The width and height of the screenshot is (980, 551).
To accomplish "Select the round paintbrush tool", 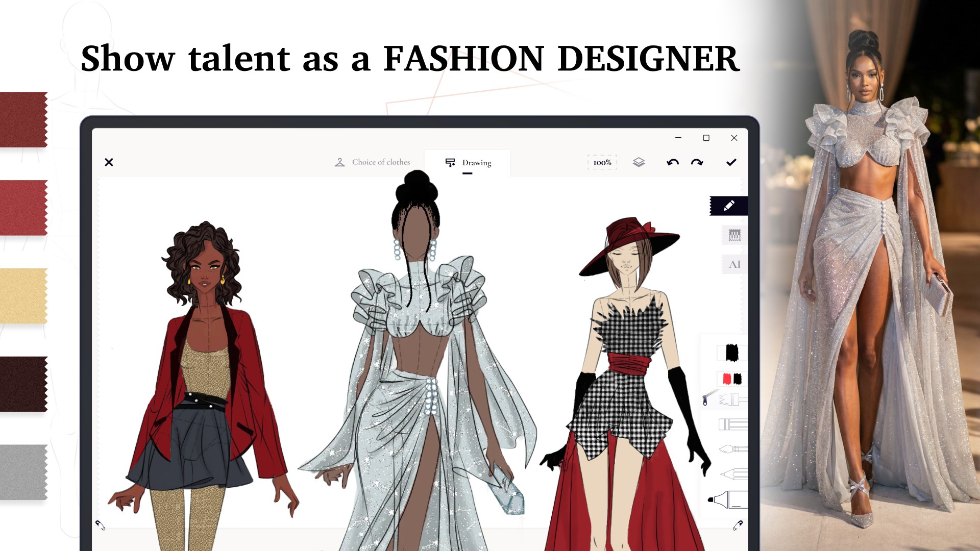I will pyautogui.click(x=733, y=449).
